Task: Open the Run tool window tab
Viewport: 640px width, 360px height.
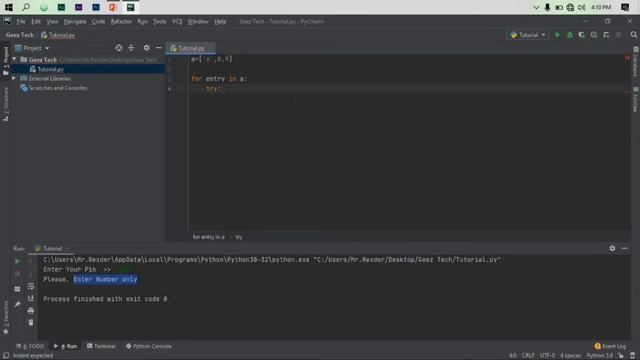Action: [x=65, y=346]
